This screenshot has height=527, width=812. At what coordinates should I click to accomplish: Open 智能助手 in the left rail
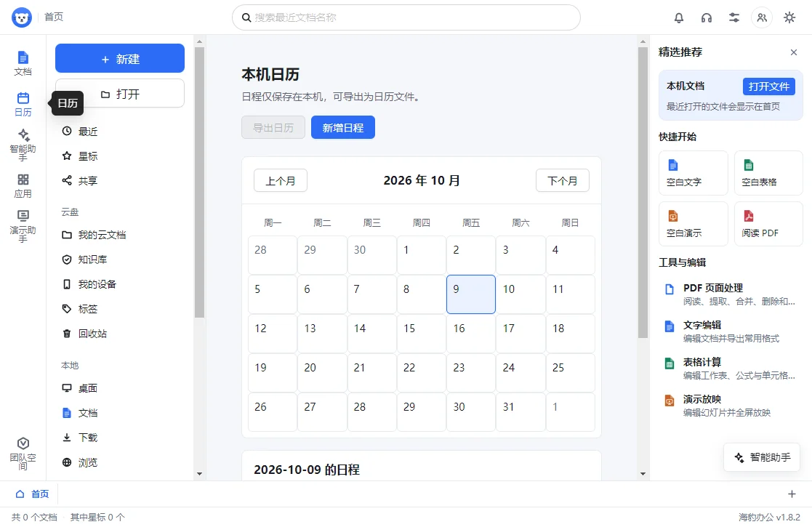(x=23, y=145)
